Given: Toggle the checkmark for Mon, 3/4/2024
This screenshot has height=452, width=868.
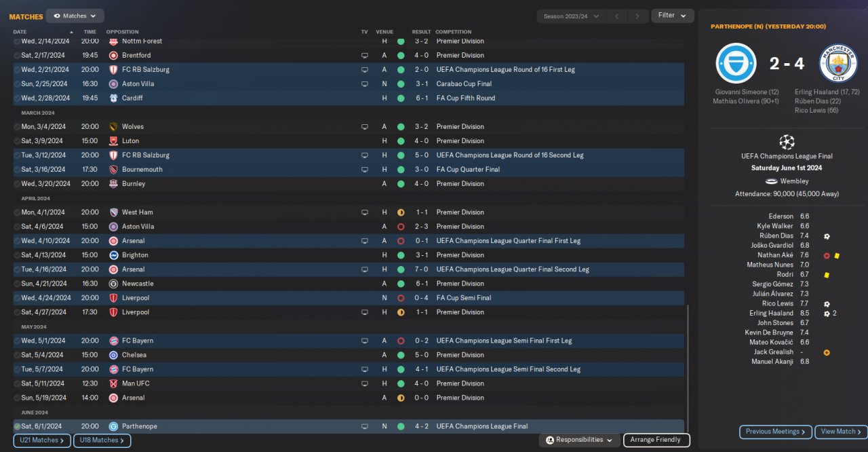Looking at the screenshot, I should 17,126.
